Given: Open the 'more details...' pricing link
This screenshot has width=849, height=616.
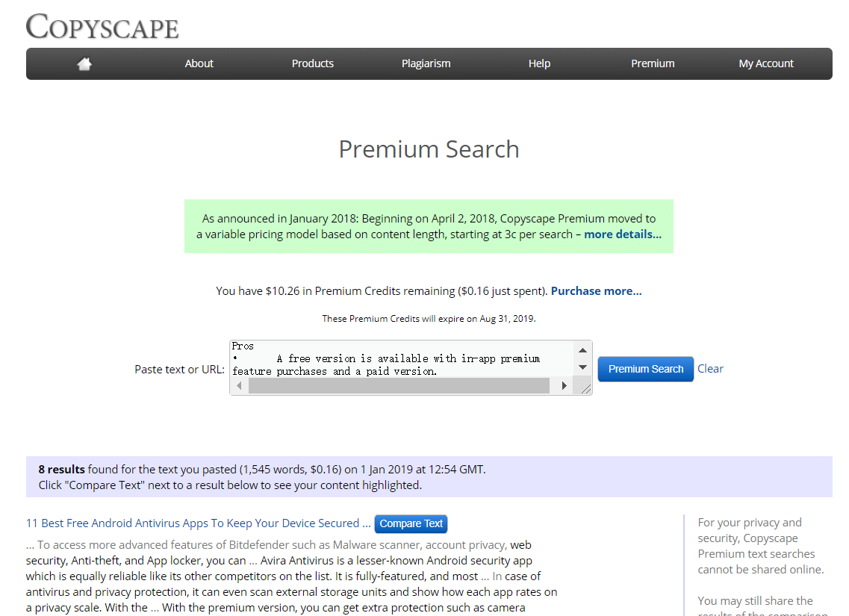Looking at the screenshot, I should (623, 234).
